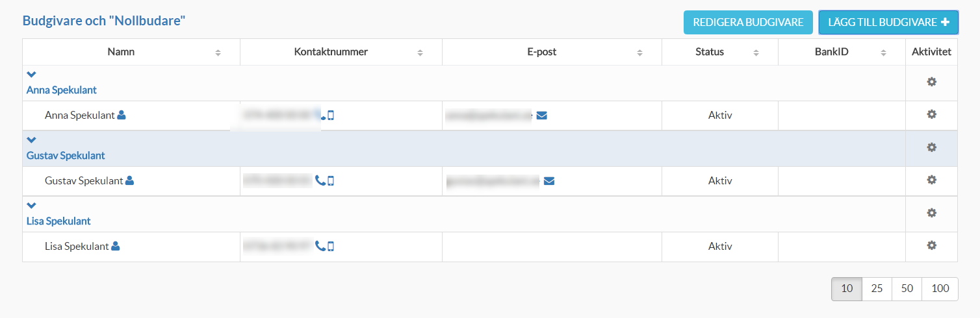The height and width of the screenshot is (318, 980).
Task: Click the envelope icon beside Anna's e-mail
Action: tap(542, 116)
